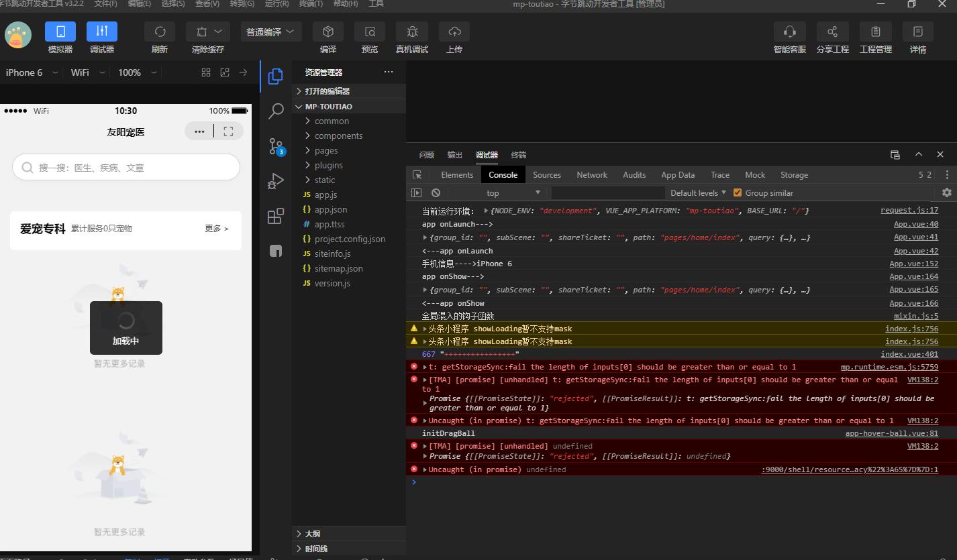Toggle the 调试器 debugger panel button
The image size is (957, 560).
102,32
